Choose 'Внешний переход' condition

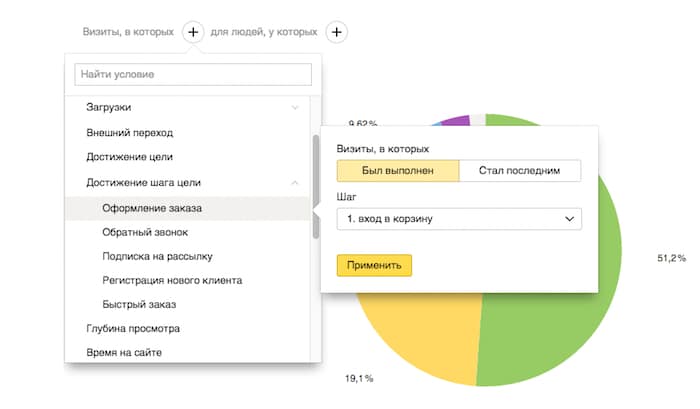tap(130, 132)
